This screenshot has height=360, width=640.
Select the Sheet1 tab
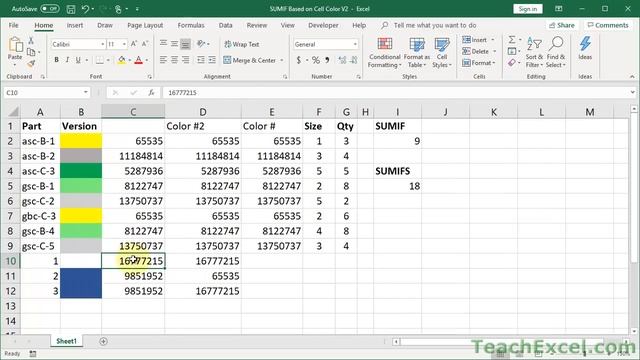click(x=66, y=341)
